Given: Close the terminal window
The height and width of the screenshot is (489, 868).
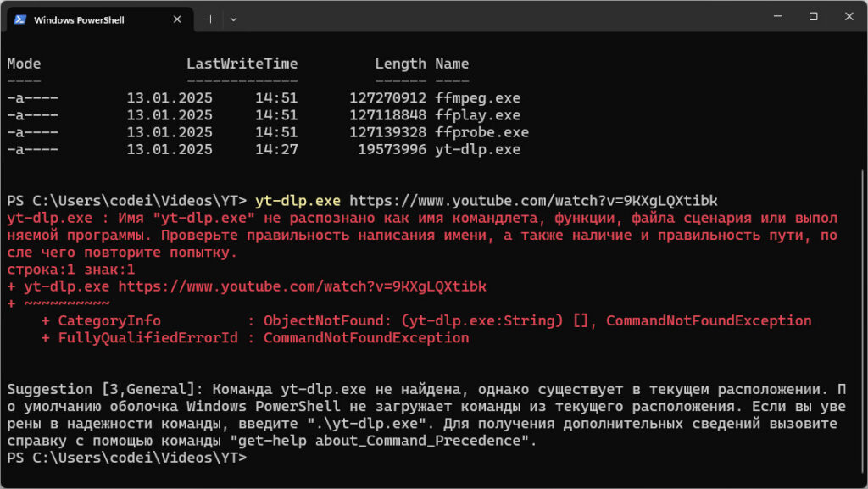Looking at the screenshot, I should tap(850, 16).
